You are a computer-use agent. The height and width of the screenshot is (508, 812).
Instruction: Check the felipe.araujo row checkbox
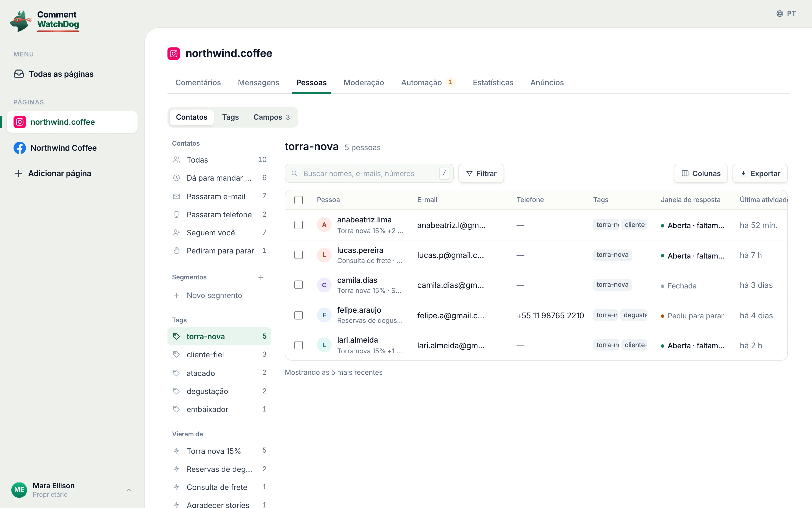(298, 315)
